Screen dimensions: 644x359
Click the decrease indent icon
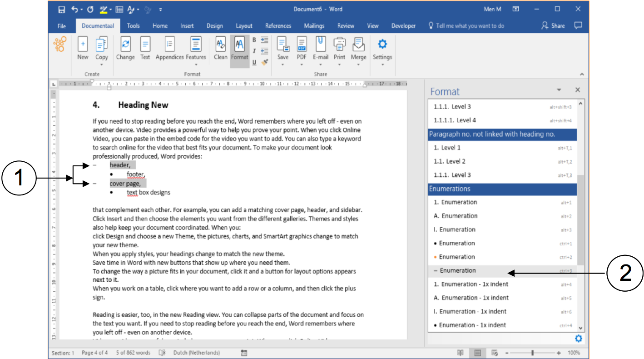click(x=265, y=51)
